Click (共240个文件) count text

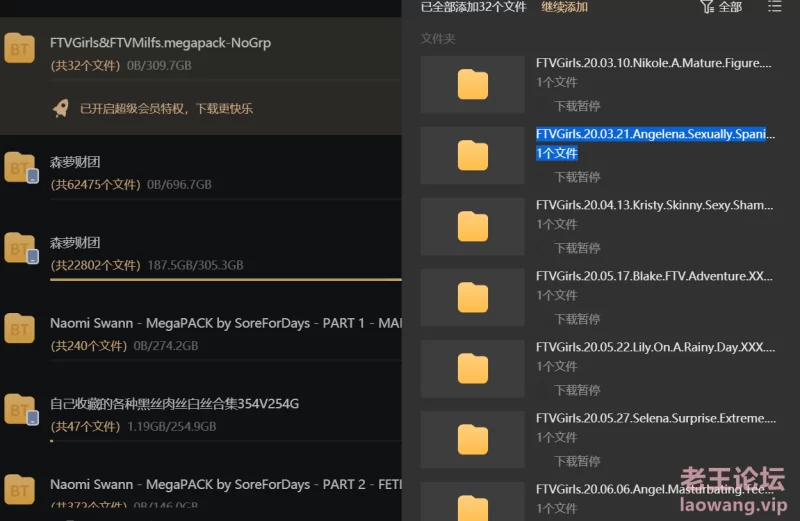tap(89, 345)
